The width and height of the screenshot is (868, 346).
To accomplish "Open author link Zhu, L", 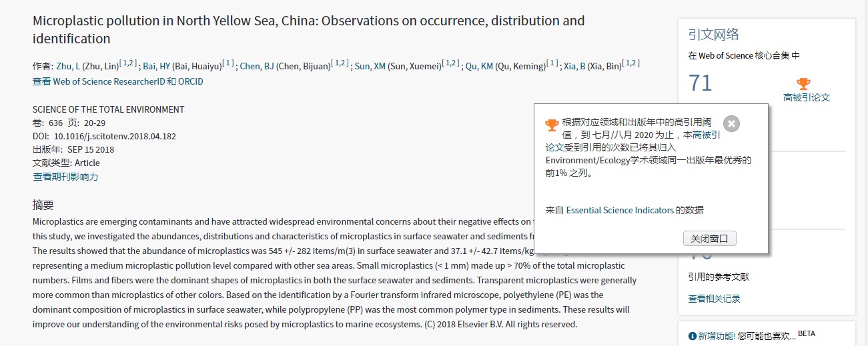I will (68, 66).
